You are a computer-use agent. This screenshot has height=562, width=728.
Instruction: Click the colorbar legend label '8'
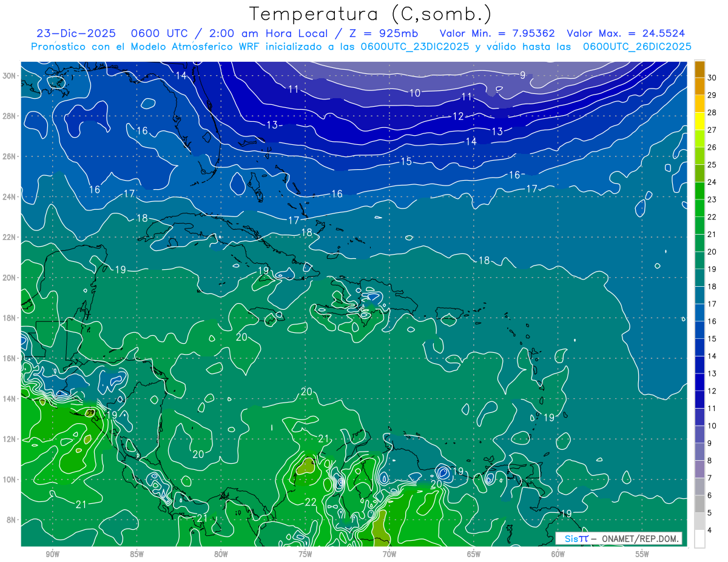click(x=710, y=461)
